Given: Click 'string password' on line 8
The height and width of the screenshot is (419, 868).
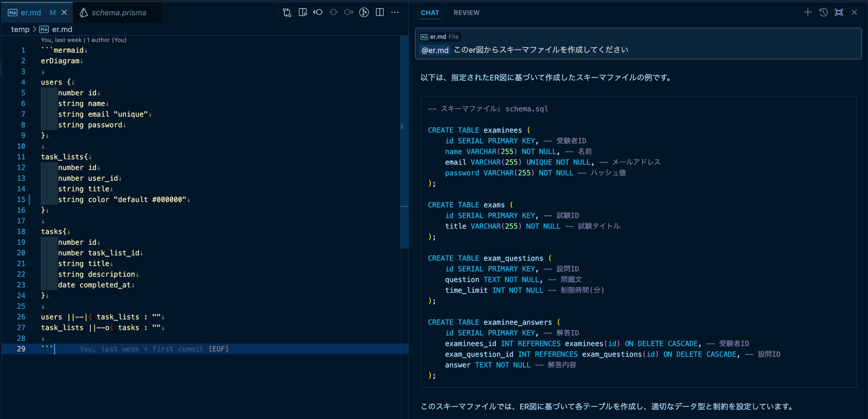Looking at the screenshot, I should point(90,125).
